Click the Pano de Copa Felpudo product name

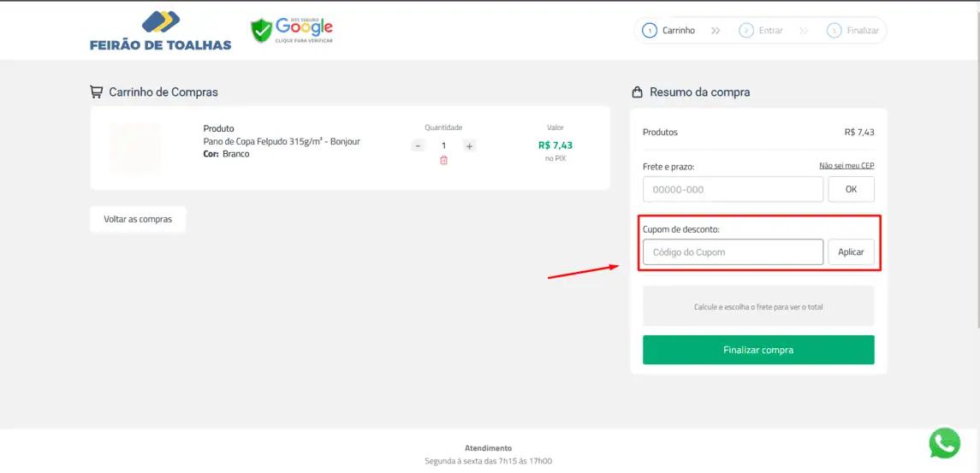tap(282, 141)
